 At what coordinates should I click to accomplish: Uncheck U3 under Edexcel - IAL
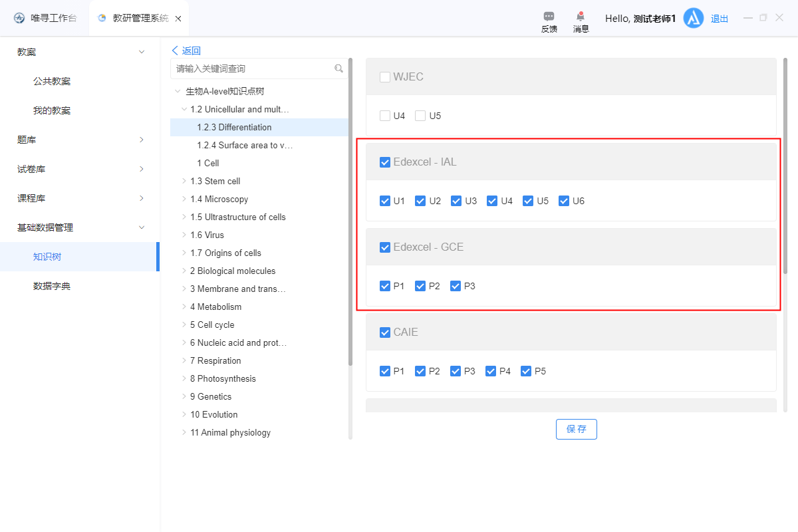click(x=456, y=201)
